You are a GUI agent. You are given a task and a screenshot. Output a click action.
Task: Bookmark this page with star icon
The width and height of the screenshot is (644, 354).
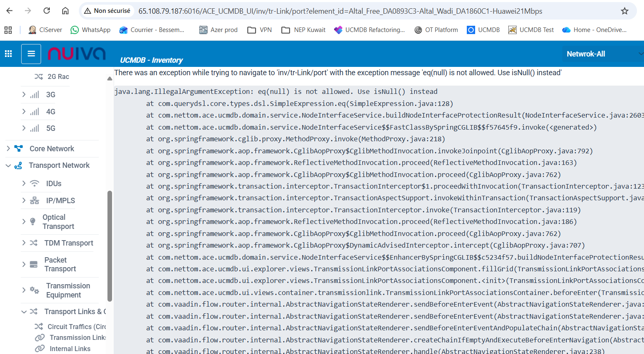[x=624, y=11]
